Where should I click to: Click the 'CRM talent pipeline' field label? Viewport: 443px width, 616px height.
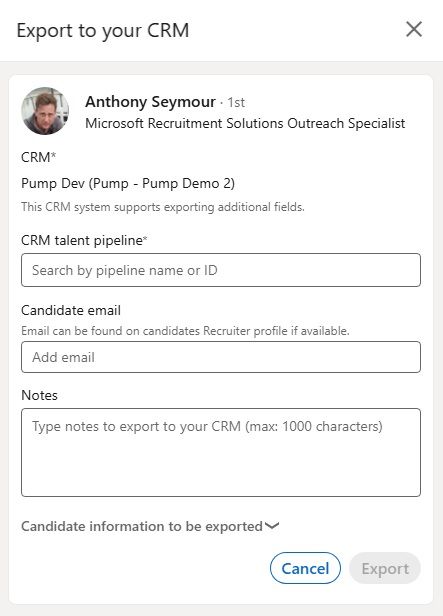(84, 240)
